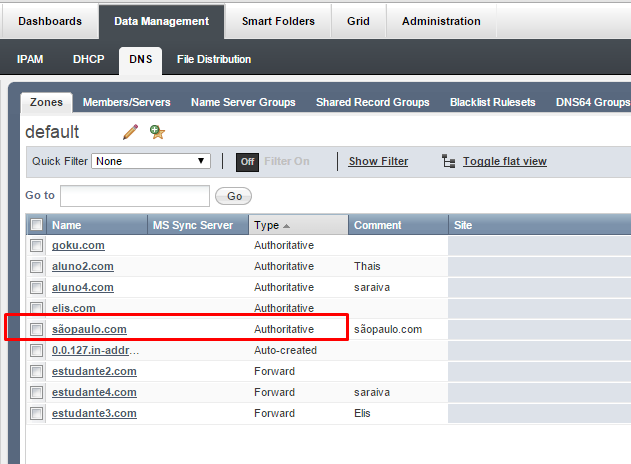
Task: Tick the select-all header checkbox
Action: coord(37,225)
